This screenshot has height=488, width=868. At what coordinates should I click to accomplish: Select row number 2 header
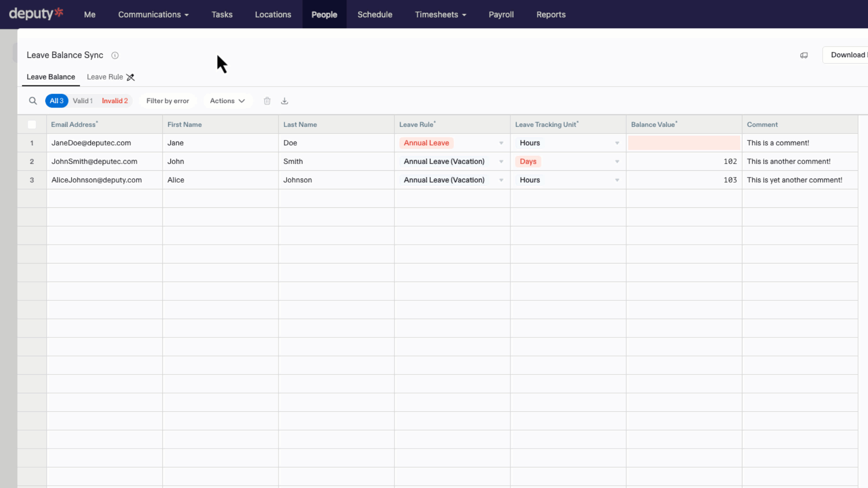32,161
